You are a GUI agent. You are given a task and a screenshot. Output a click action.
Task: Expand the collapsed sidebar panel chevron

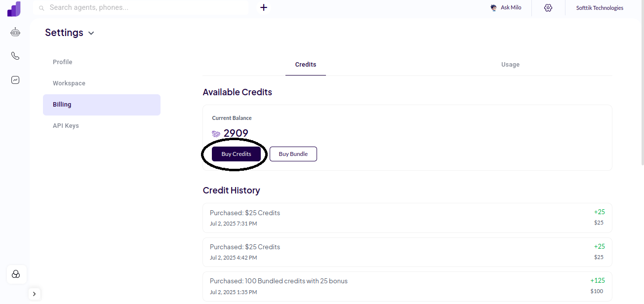34,293
